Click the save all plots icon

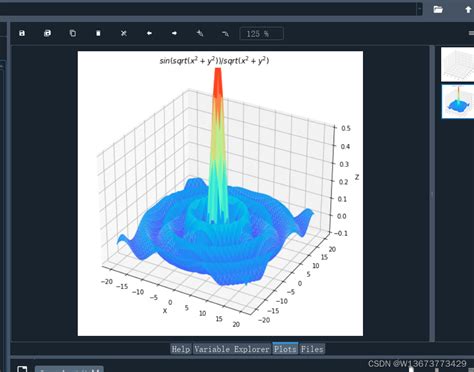(x=47, y=33)
